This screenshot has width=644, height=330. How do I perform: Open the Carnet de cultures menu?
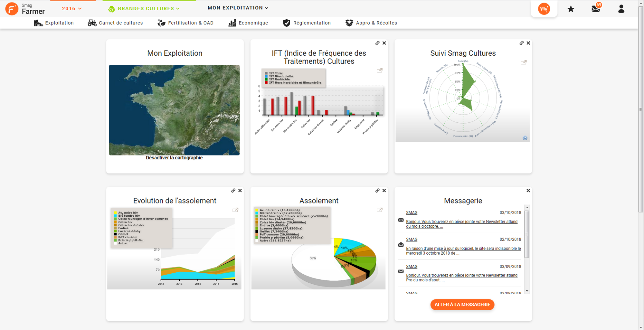pyautogui.click(x=115, y=23)
